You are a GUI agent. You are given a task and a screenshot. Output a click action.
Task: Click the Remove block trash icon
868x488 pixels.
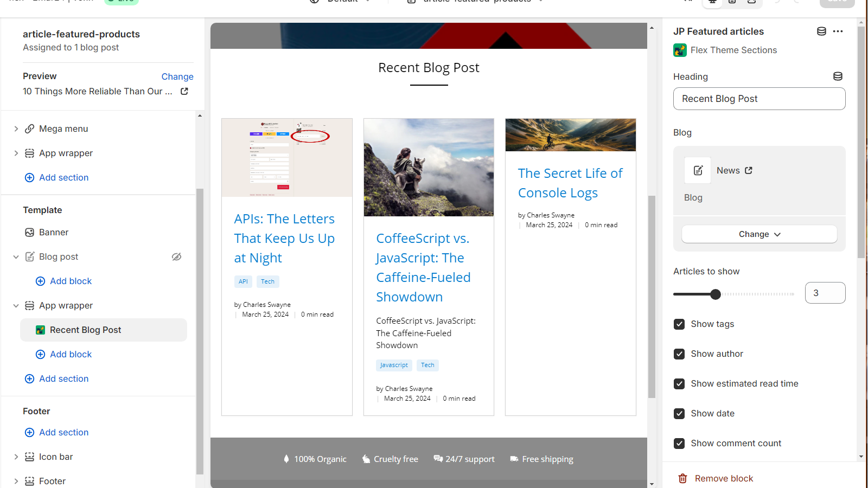(x=682, y=478)
